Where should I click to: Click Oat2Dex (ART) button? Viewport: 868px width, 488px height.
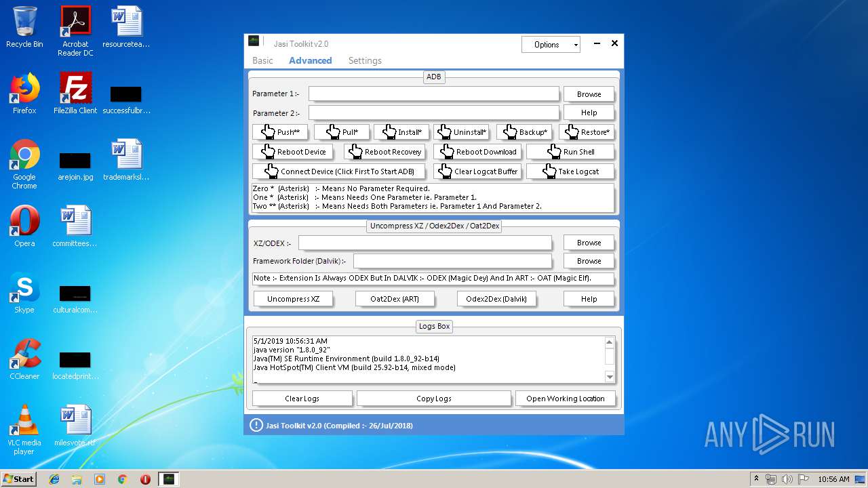[x=395, y=299]
